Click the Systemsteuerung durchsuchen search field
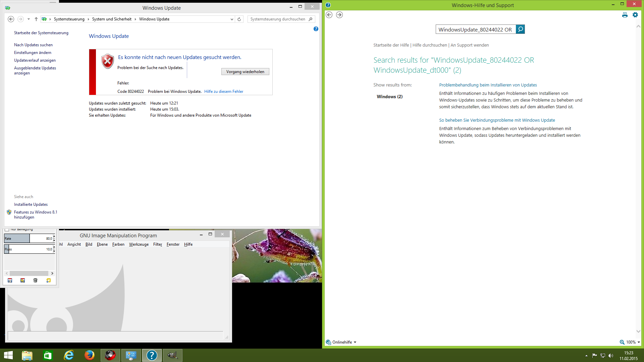 coord(277,19)
